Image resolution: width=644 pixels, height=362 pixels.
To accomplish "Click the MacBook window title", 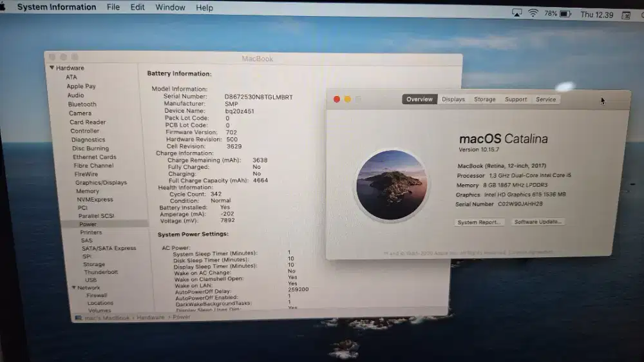I will 257,59.
